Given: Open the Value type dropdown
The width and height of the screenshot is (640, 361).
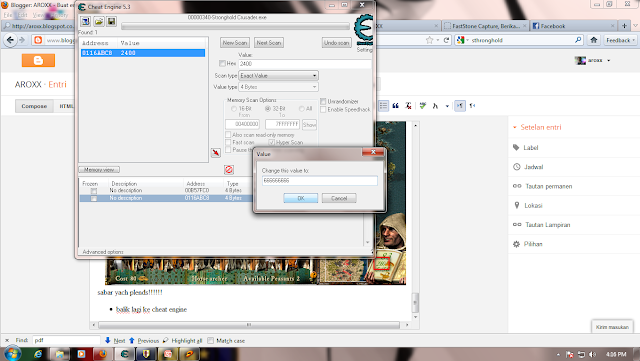Looking at the screenshot, I should coord(278,87).
